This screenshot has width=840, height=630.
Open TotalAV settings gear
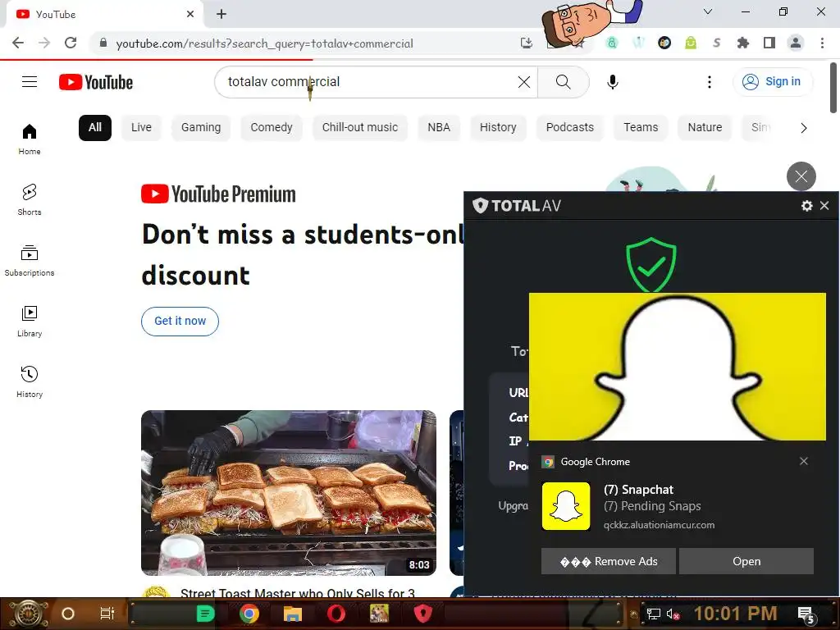pyautogui.click(x=807, y=206)
